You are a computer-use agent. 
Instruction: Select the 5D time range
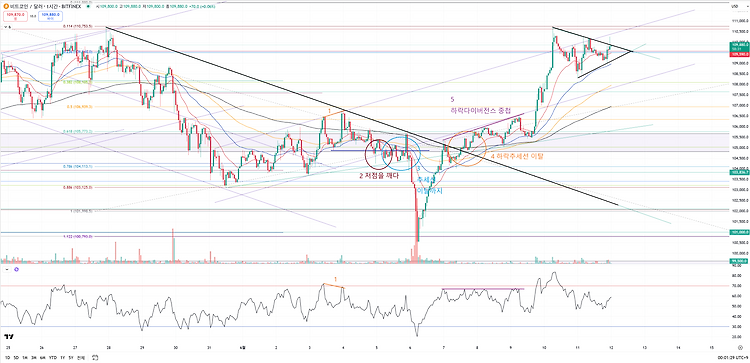pos(16,358)
